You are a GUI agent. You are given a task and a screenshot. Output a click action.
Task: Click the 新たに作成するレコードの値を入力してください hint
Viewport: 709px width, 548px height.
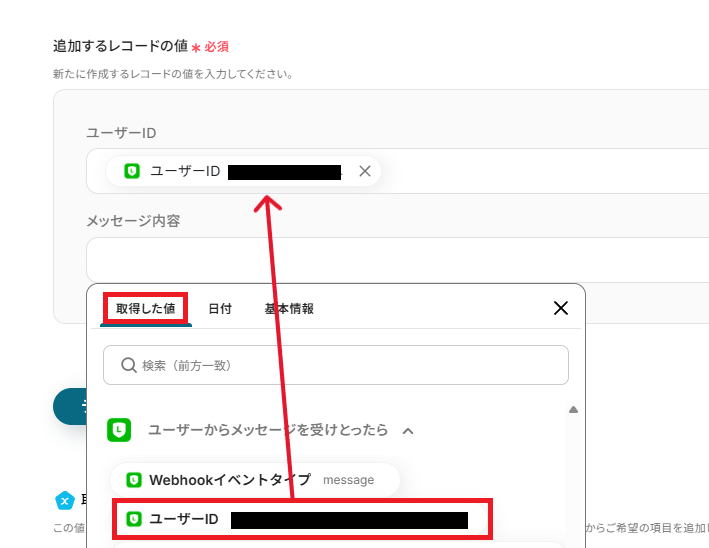click(173, 74)
